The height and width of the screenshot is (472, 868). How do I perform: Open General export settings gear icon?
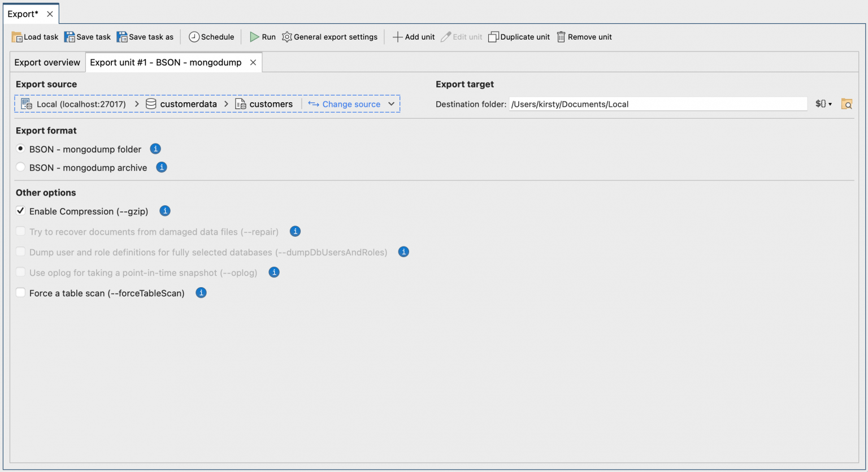pyautogui.click(x=287, y=36)
